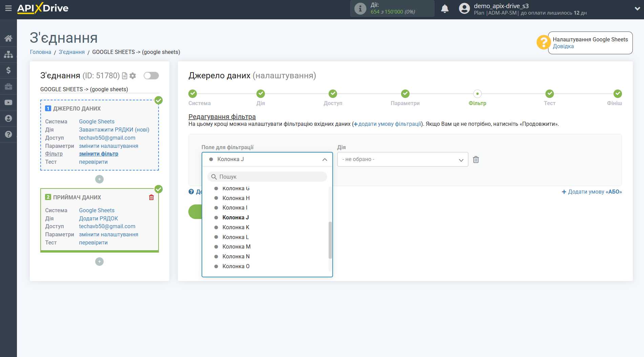Click the Головна breadcrumb link
The image size is (644, 357).
click(x=41, y=52)
